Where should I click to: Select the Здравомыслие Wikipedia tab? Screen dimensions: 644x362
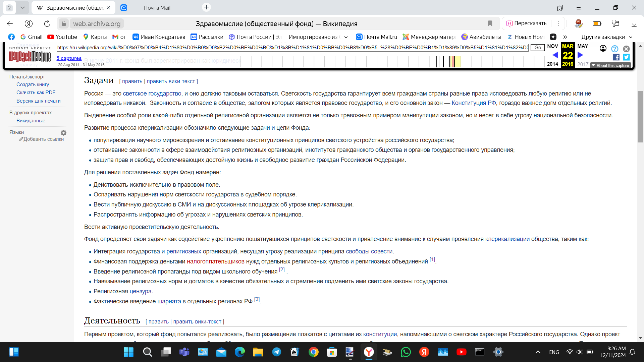click(x=73, y=7)
